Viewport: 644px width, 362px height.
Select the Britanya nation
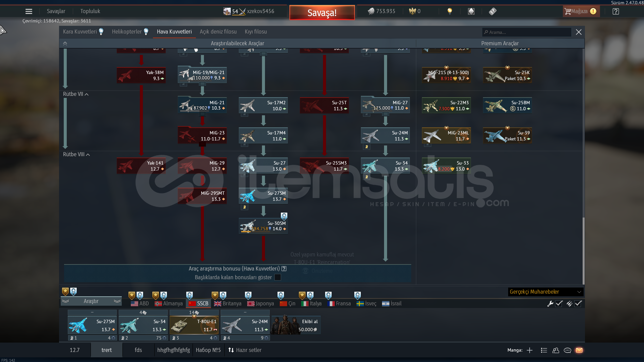click(228, 304)
